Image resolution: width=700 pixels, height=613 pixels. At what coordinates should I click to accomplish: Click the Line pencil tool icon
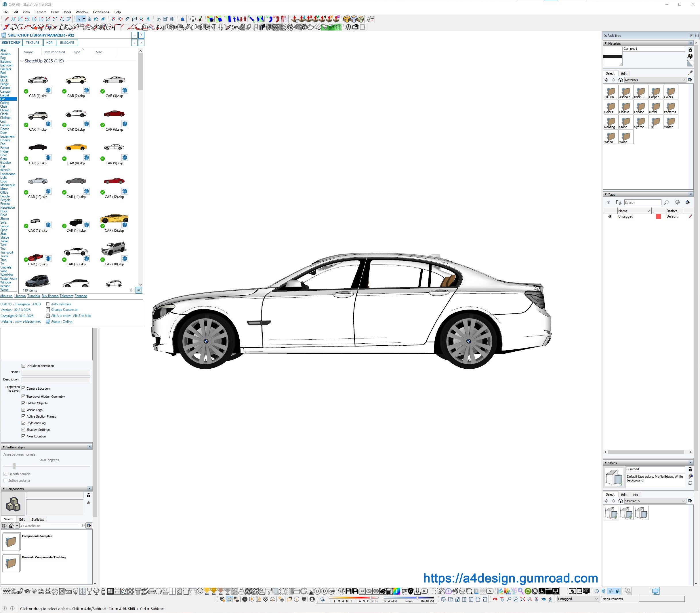tap(7, 19)
